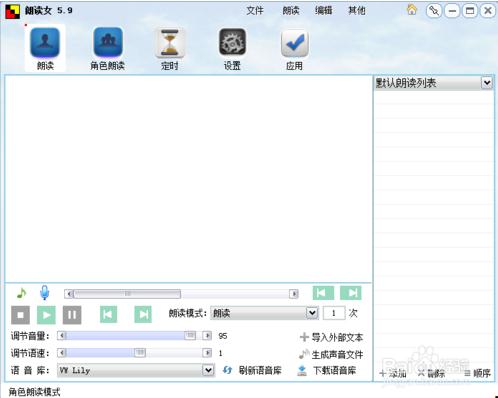
Task: Click the refresh icon next to 刷新语音库
Action: [227, 370]
